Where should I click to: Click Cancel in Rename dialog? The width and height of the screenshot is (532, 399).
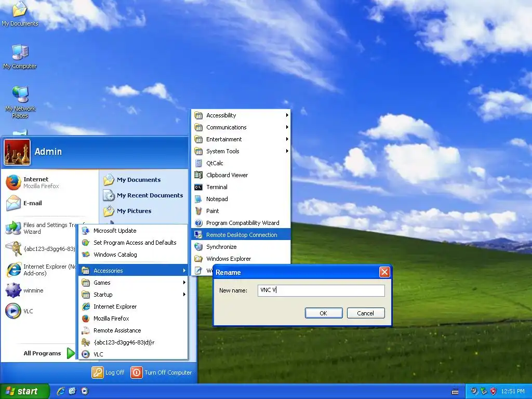(366, 313)
